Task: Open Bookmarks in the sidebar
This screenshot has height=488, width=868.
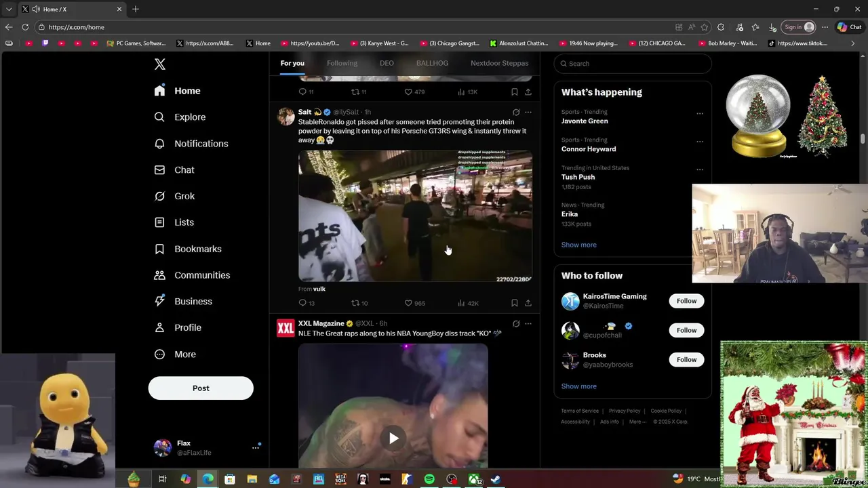Action: pos(188,249)
